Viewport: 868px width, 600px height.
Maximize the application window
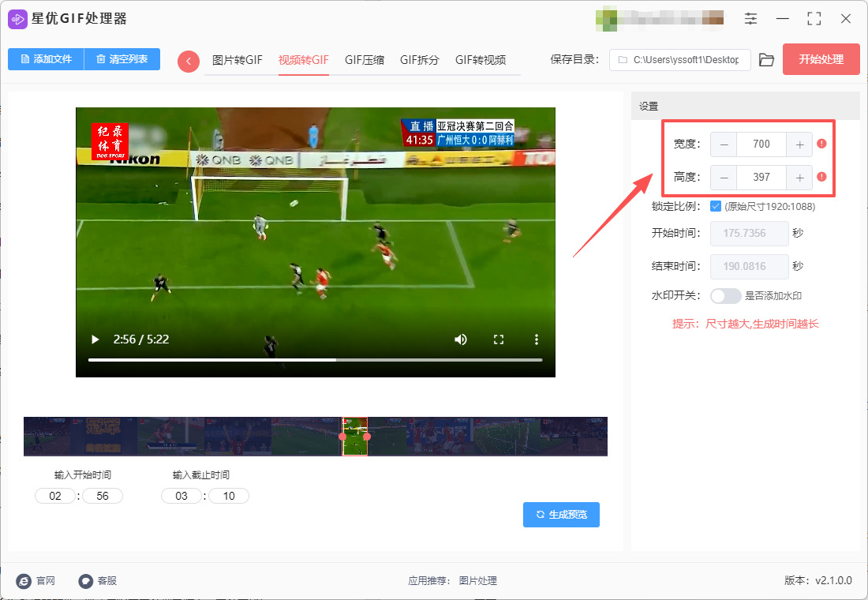coord(814,19)
